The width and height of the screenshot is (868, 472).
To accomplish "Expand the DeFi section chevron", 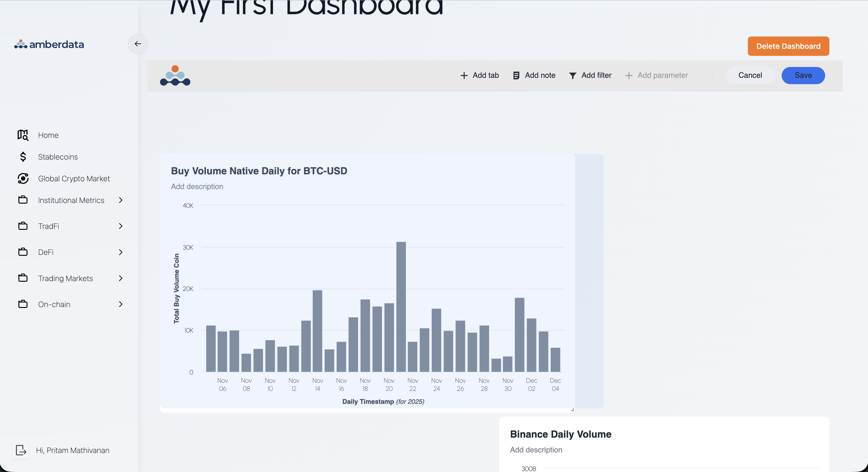I will (121, 252).
